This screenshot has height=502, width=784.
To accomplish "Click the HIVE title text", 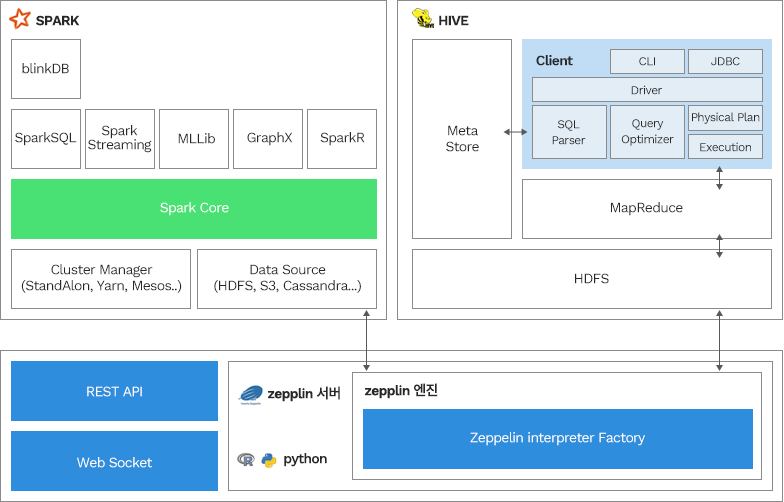I will (x=454, y=21).
